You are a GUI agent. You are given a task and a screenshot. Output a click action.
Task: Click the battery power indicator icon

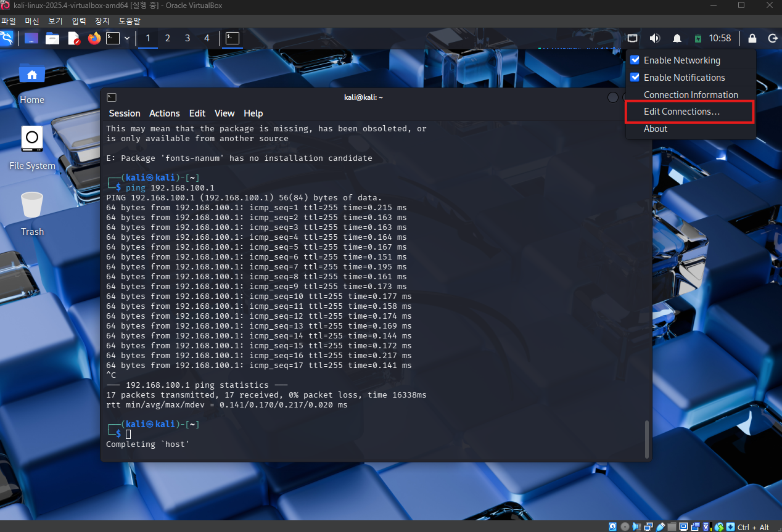point(698,38)
